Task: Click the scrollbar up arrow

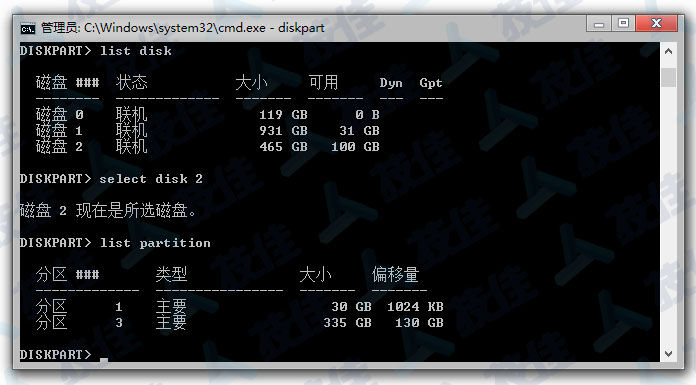Action: click(668, 52)
